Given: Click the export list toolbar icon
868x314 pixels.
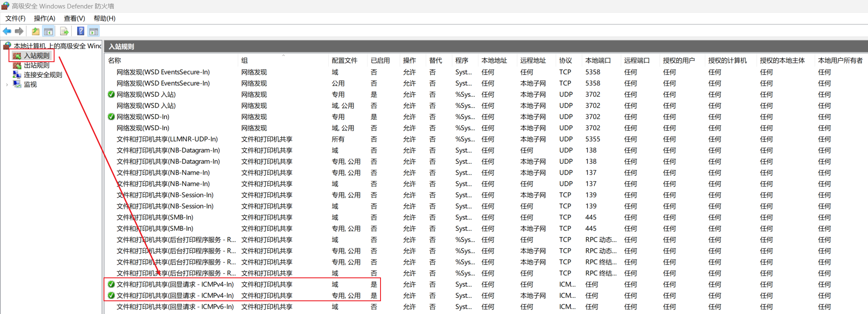Looking at the screenshot, I should pyautogui.click(x=64, y=31).
